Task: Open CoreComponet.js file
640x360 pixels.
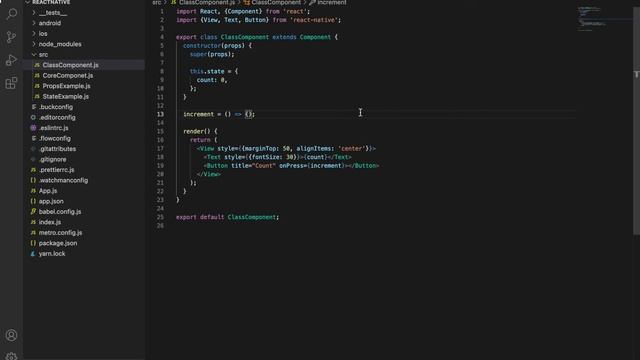Action: tap(68, 76)
